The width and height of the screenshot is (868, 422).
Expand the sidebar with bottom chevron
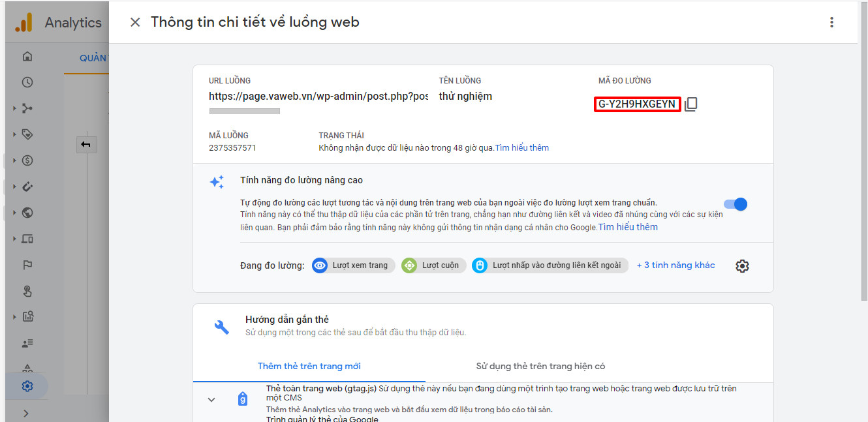click(26, 413)
